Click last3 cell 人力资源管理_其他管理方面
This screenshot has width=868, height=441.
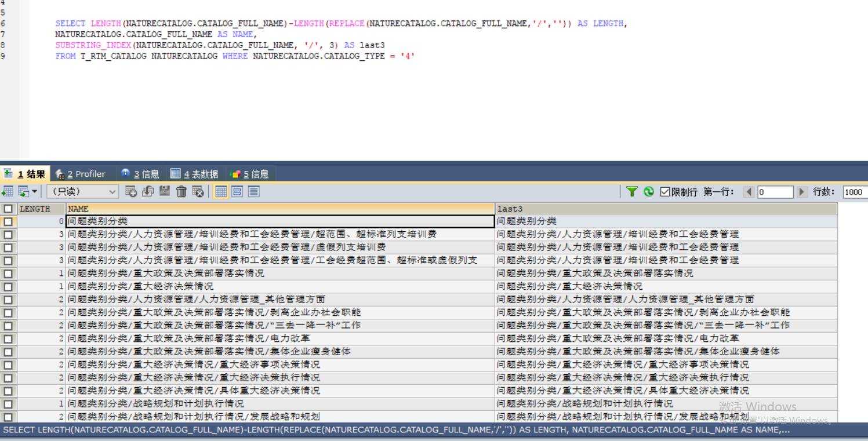pos(666,300)
